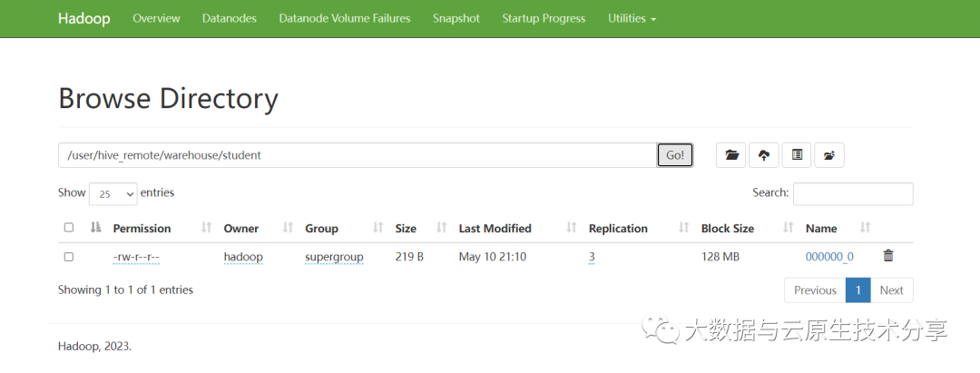The height and width of the screenshot is (373, 980).
Task: Focus the Search input field
Action: (x=853, y=193)
